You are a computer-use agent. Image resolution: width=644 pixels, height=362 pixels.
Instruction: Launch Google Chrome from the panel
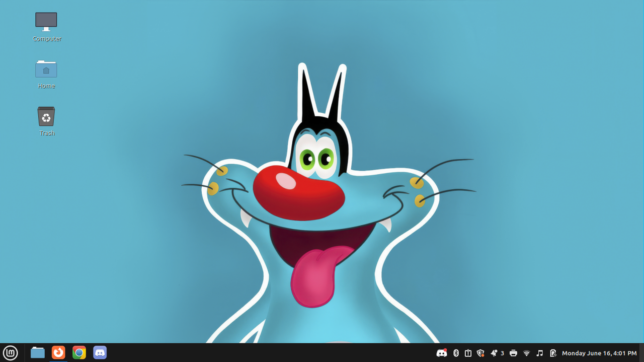(x=79, y=352)
